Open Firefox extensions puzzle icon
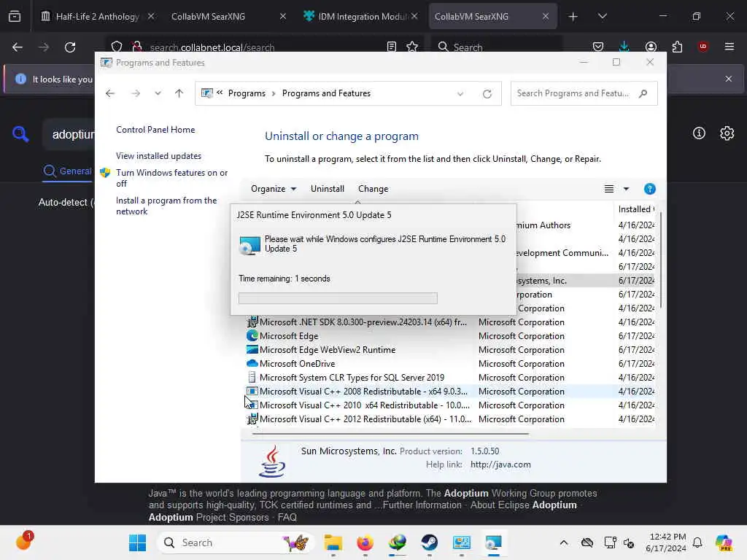This screenshot has height=560, width=747. 677,47
